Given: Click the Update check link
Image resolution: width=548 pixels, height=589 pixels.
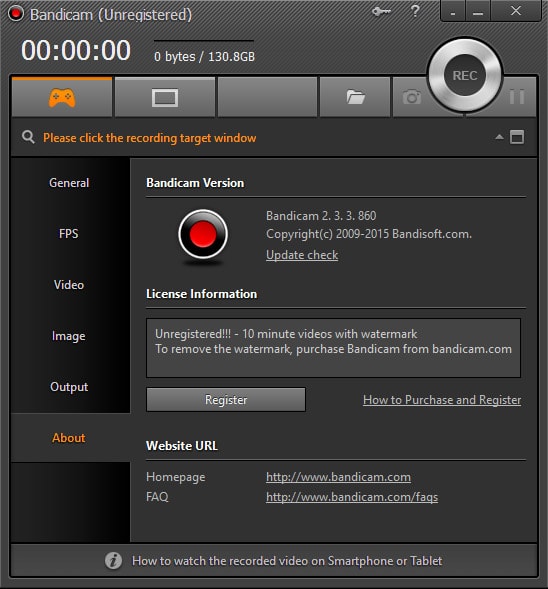Looking at the screenshot, I should (302, 255).
